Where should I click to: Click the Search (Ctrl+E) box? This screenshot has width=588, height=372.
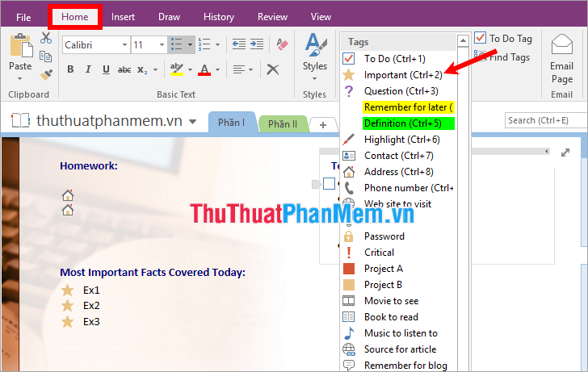coord(546,120)
